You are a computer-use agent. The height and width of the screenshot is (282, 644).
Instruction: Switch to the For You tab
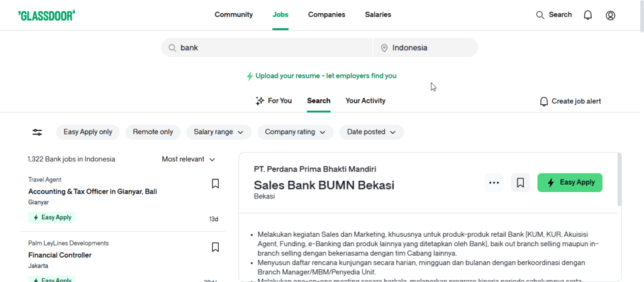[x=274, y=101]
